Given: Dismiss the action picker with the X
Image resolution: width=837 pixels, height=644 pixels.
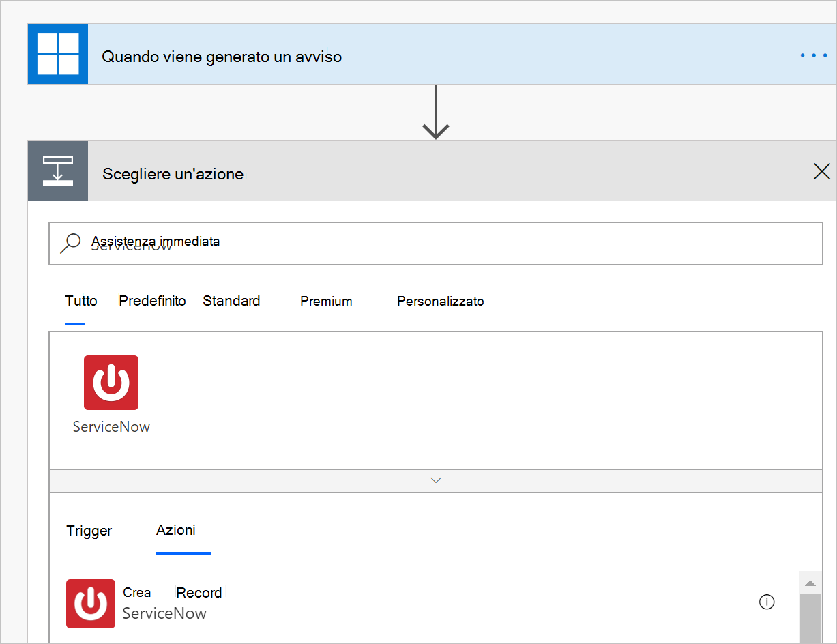Looking at the screenshot, I should coord(821,171).
